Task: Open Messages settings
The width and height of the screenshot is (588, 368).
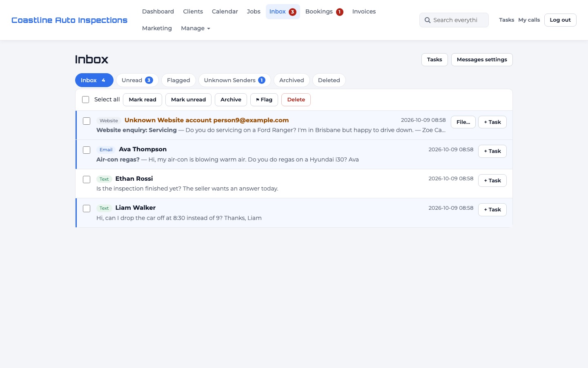Action: [x=482, y=60]
